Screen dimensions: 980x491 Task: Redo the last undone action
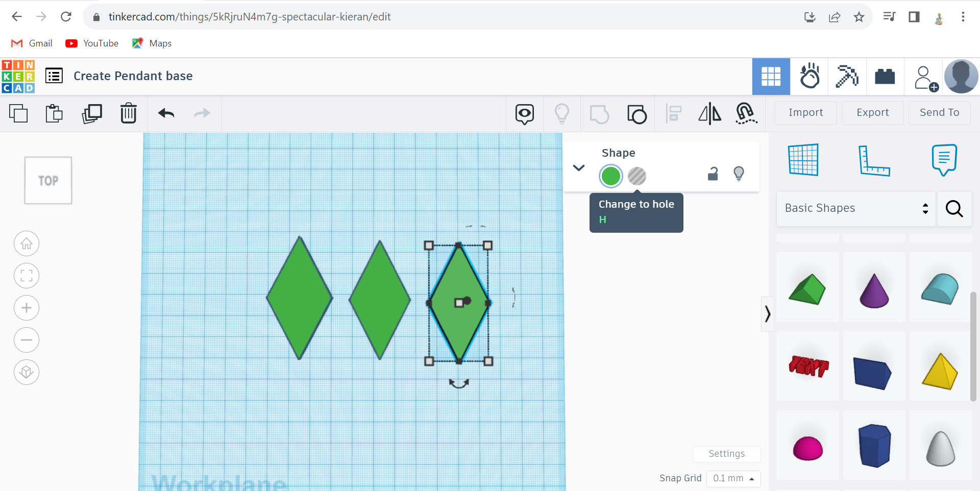click(202, 113)
